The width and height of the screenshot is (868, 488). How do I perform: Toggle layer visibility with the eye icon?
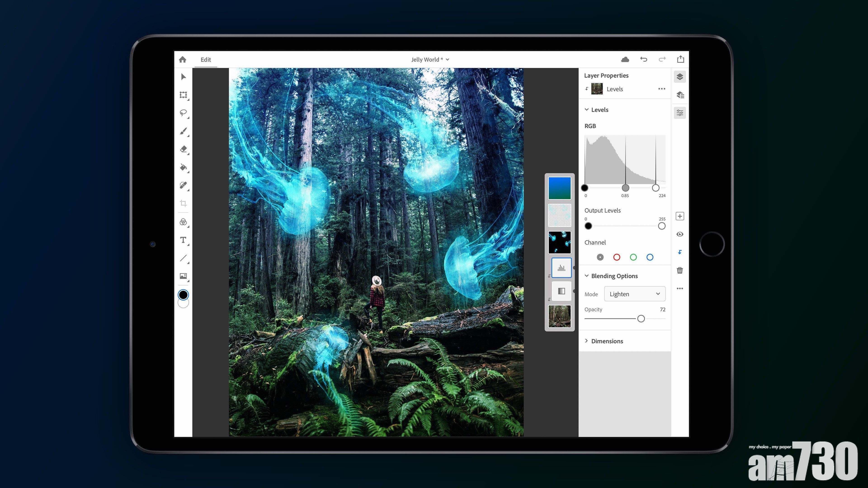(680, 234)
